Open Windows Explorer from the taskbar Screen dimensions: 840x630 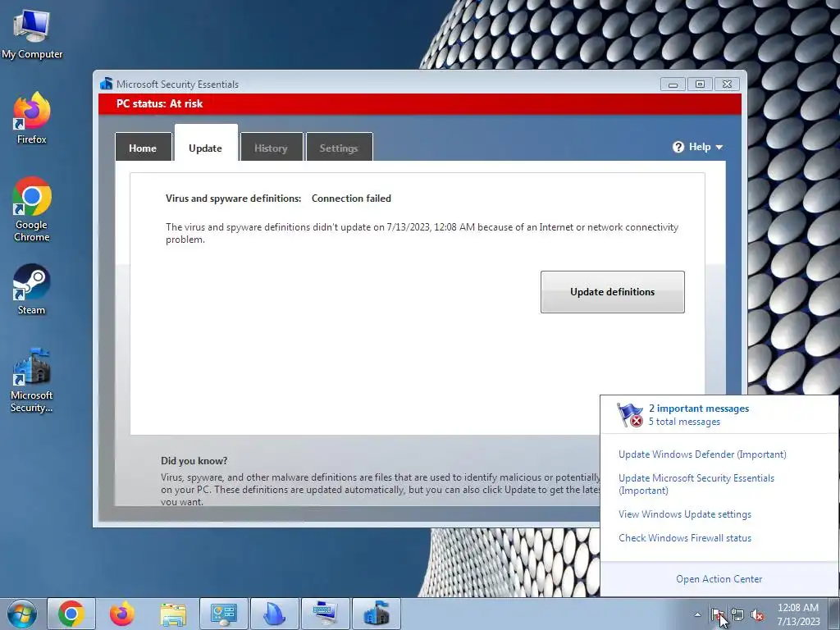pyautogui.click(x=173, y=614)
